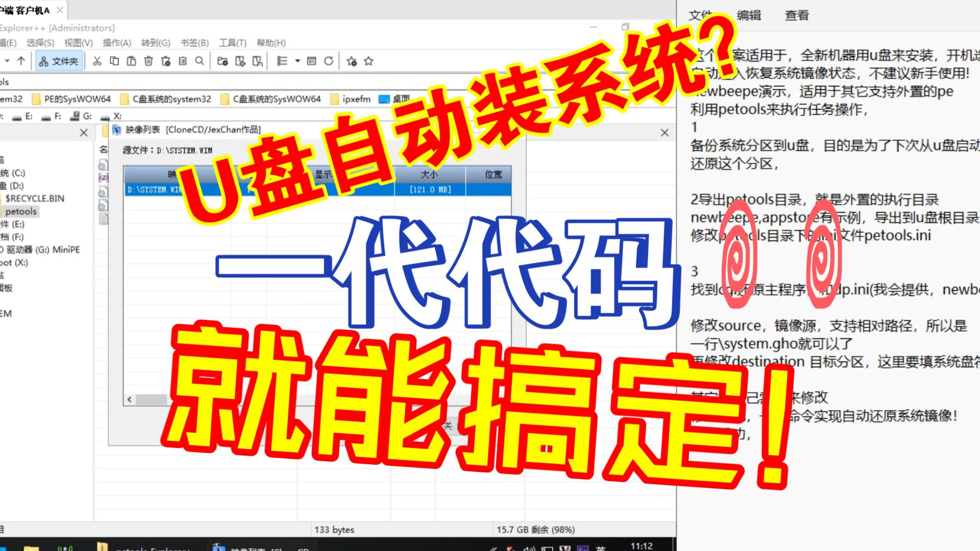
Task: Click the Delete permanently icon
Action: 166,61
